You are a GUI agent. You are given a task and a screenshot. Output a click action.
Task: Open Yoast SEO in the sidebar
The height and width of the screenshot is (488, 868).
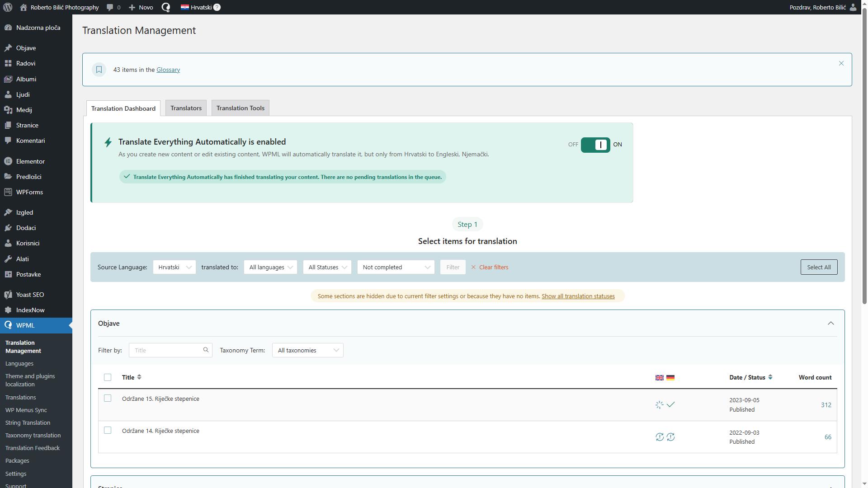click(x=36, y=295)
